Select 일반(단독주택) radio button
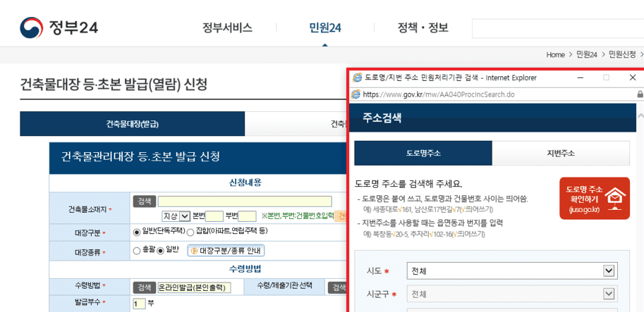 coord(137,232)
